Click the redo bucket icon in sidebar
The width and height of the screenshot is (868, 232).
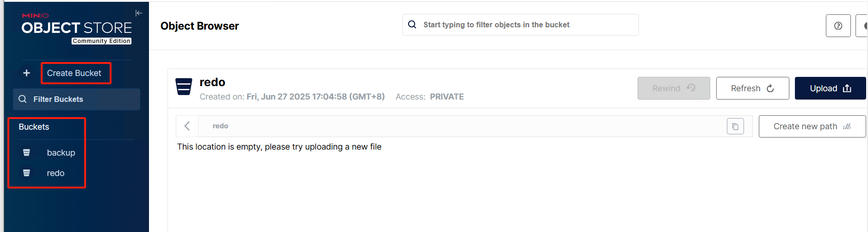(x=27, y=173)
